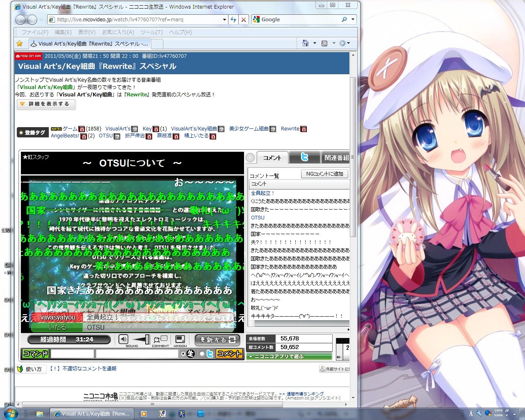The image size is (525, 420).
Task: Open the Tools gear icon
Action: [342, 43]
